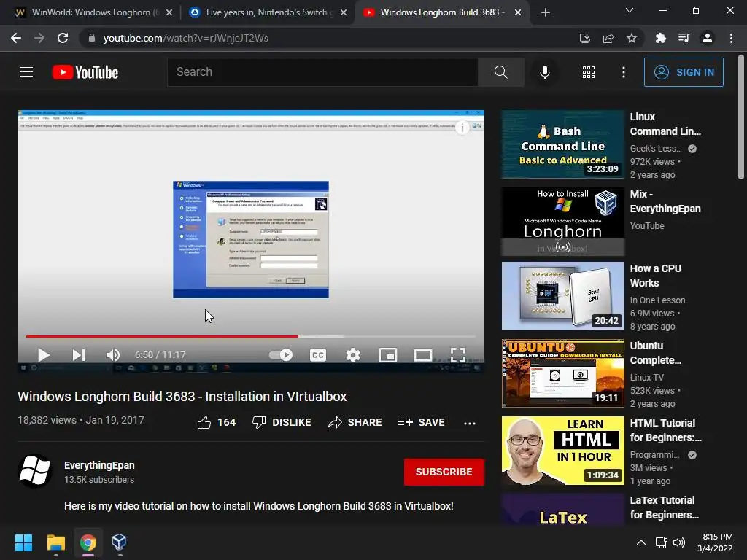
Task: Open File Explorer from taskbar
Action: point(55,542)
